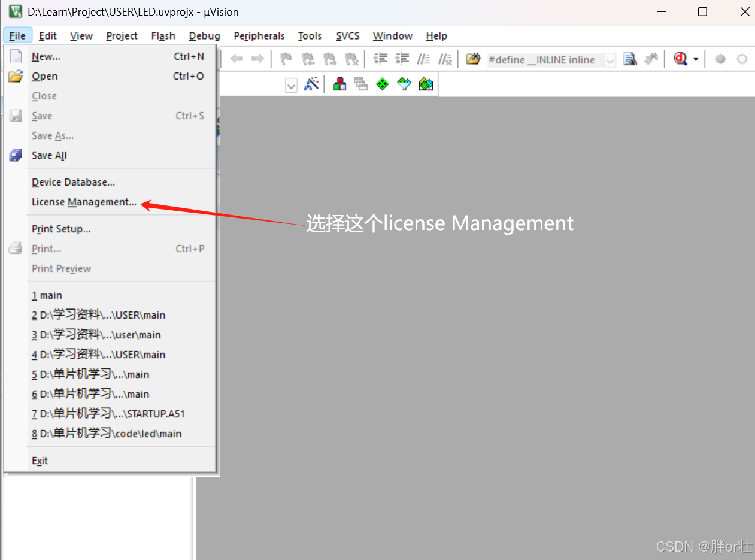This screenshot has width=755, height=560.
Task: Click the Manage Multi-Project Workspace gray icon
Action: click(x=361, y=84)
